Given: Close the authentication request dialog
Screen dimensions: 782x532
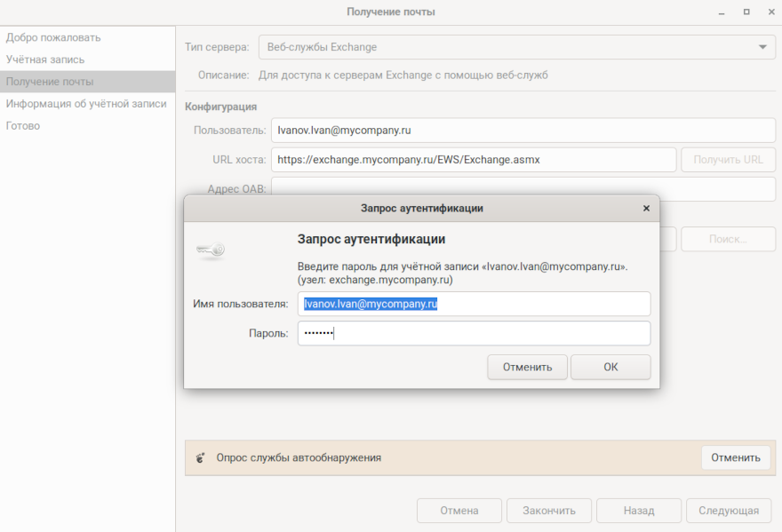Looking at the screenshot, I should point(646,208).
